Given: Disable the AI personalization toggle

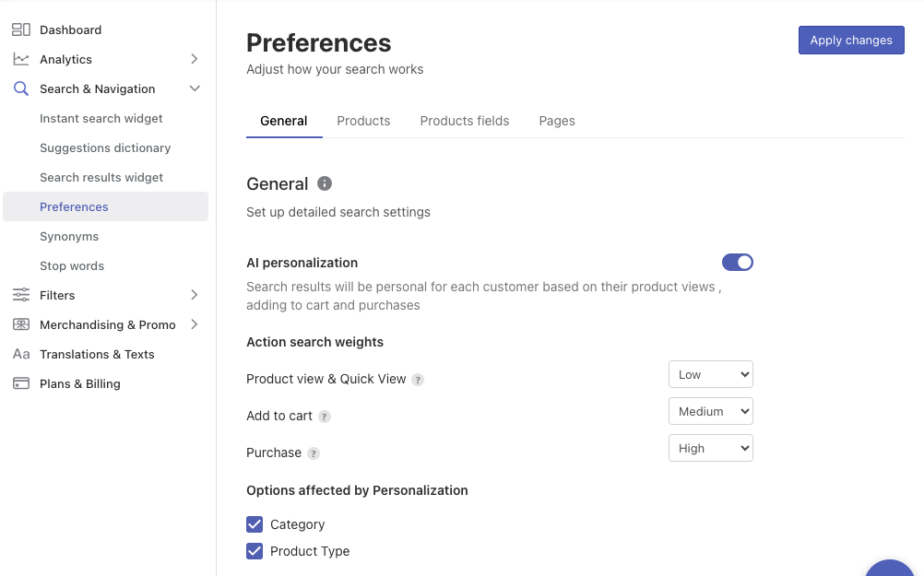Looking at the screenshot, I should pos(737,263).
